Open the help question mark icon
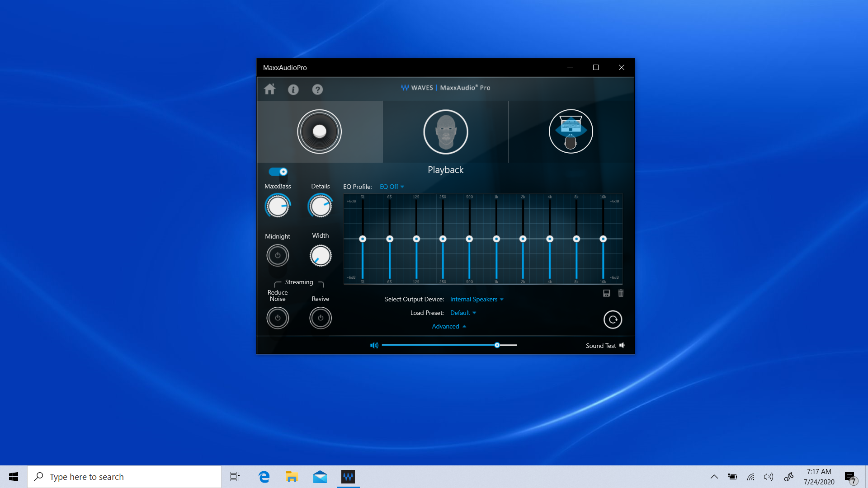The width and height of the screenshot is (868, 488). (x=317, y=89)
